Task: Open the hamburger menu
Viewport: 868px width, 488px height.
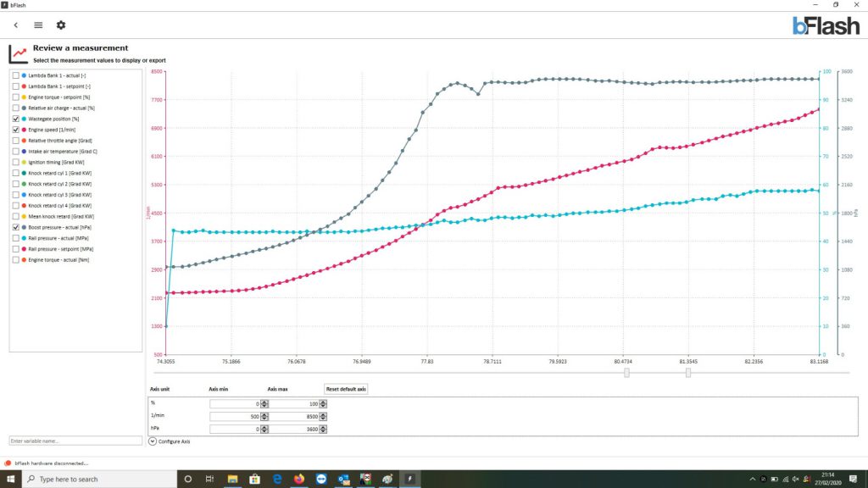Action: point(38,25)
